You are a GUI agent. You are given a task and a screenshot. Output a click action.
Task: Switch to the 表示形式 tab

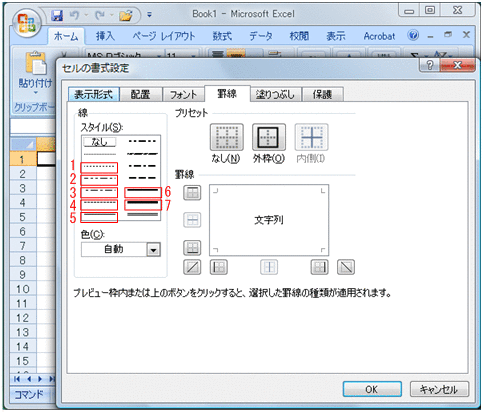pos(93,95)
